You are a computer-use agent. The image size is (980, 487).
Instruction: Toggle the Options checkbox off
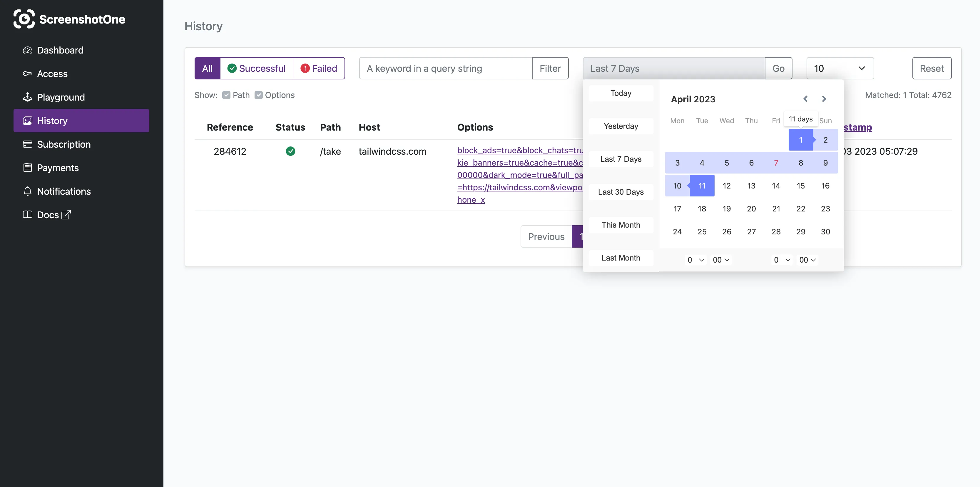pyautogui.click(x=259, y=95)
